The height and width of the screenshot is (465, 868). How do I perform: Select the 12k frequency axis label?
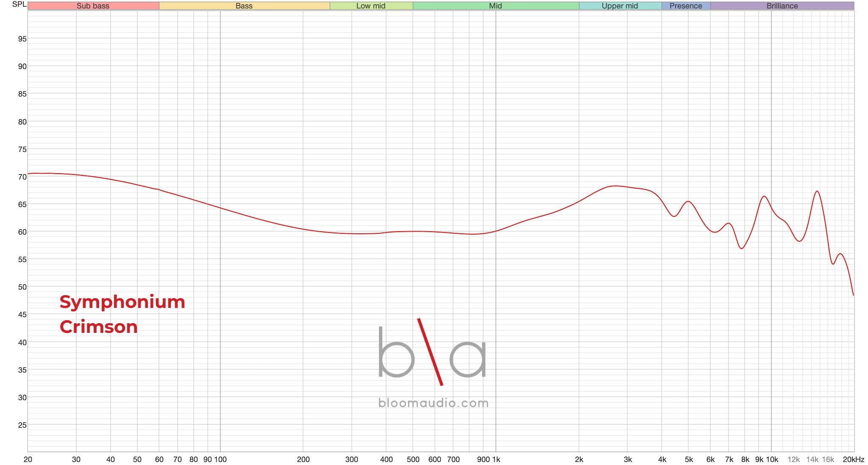point(793,459)
